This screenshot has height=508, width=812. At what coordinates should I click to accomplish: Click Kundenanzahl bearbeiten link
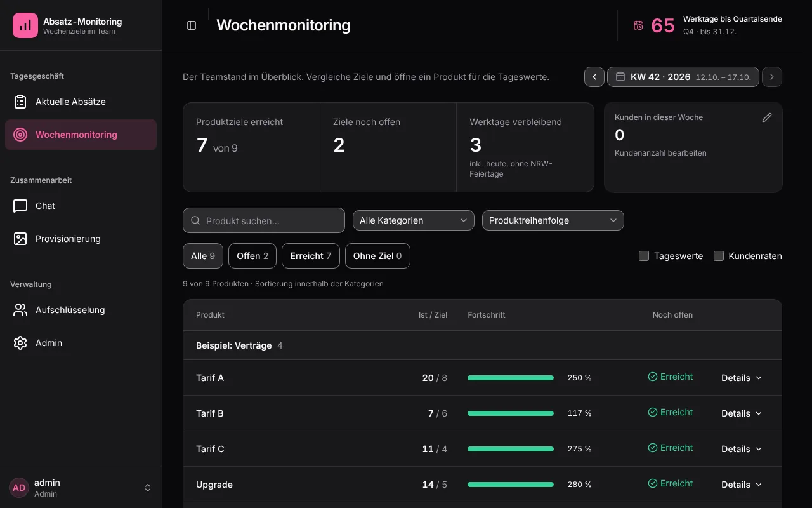tap(660, 153)
